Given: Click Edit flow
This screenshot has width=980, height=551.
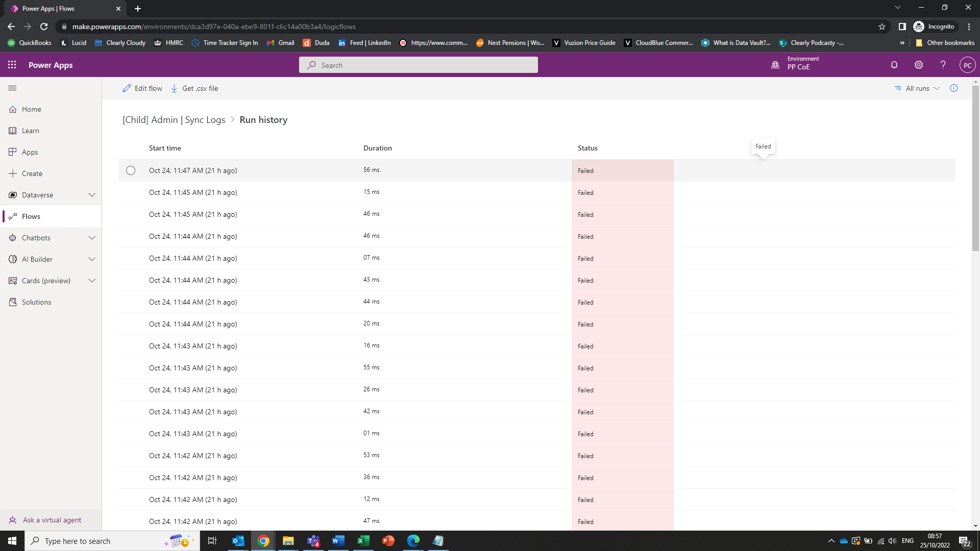Looking at the screenshot, I should point(142,88).
